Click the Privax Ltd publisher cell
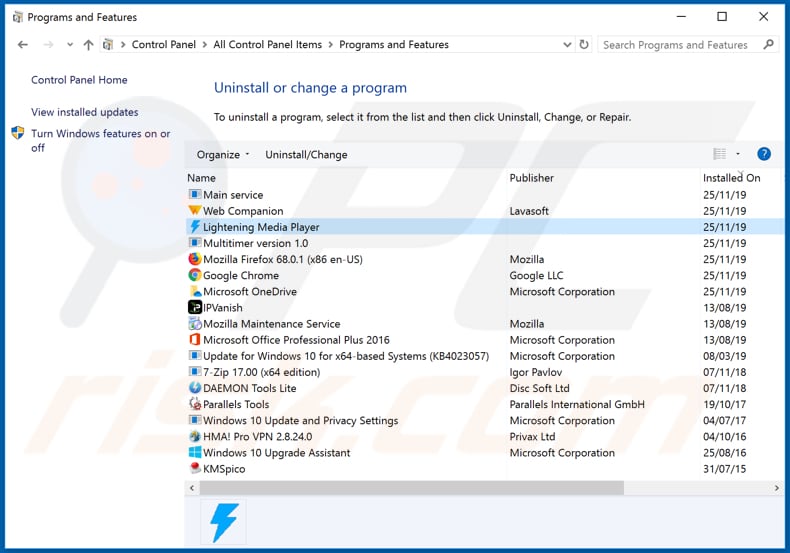Viewport: 790px width, 553px height. point(532,437)
